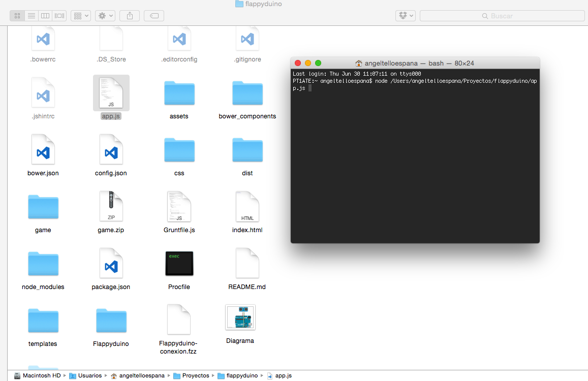588x381 pixels.
Task: Open the Procfile executable icon
Action: (179, 263)
